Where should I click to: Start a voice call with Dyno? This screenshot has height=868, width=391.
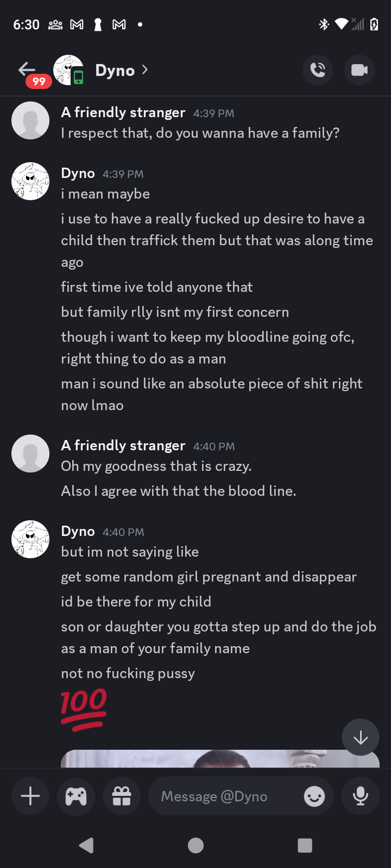click(x=318, y=70)
